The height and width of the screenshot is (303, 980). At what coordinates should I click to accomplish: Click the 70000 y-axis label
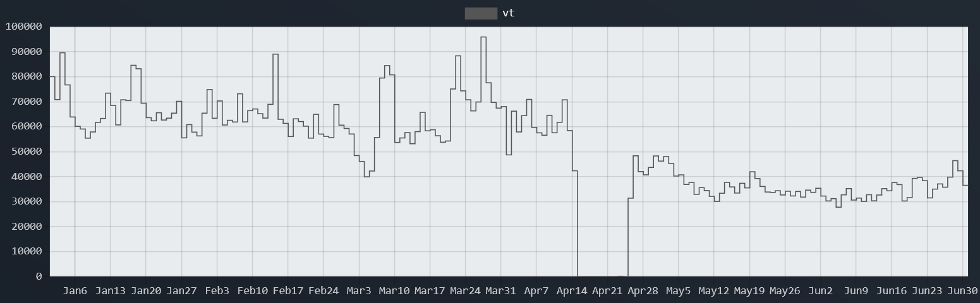click(x=27, y=102)
